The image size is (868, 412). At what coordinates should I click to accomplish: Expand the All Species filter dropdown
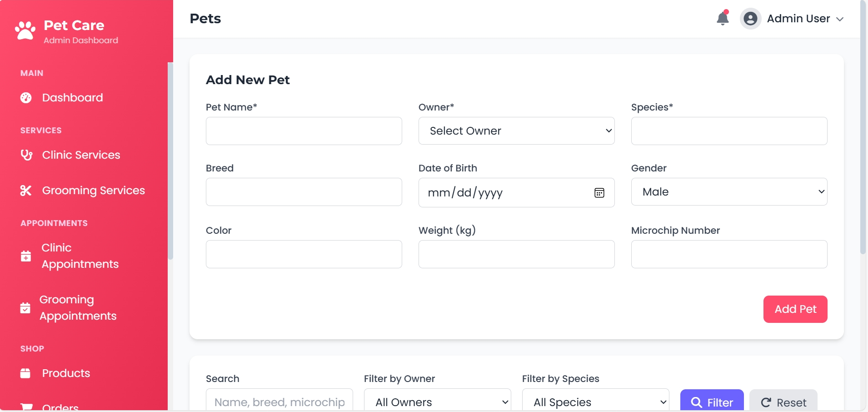tap(595, 402)
